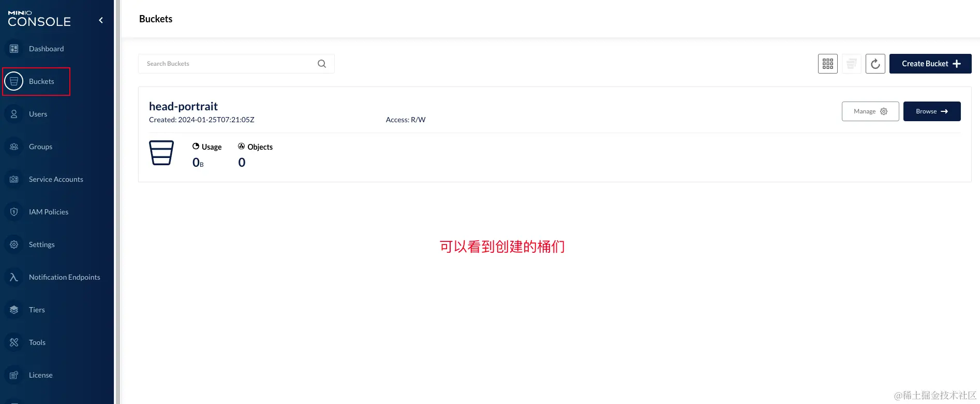This screenshot has height=404, width=980.
Task: Click the Settings gear icon in the sidebar
Action: [x=14, y=244]
